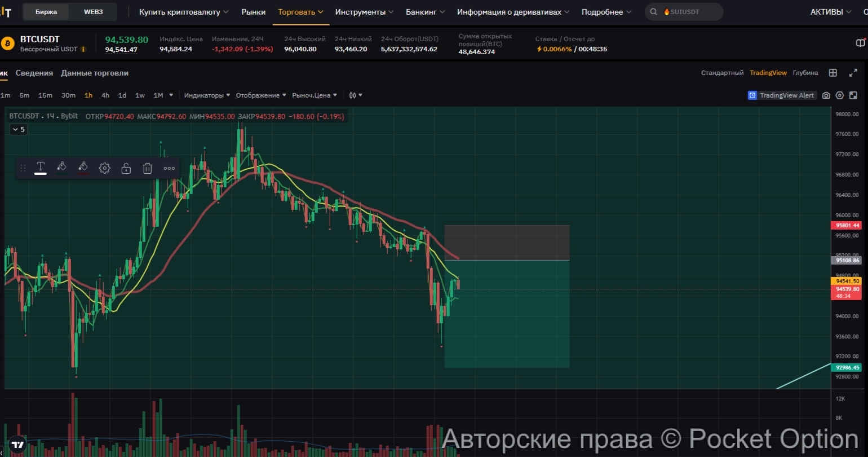
Task: Collapse the indicator legend with number 5
Action: point(19,129)
